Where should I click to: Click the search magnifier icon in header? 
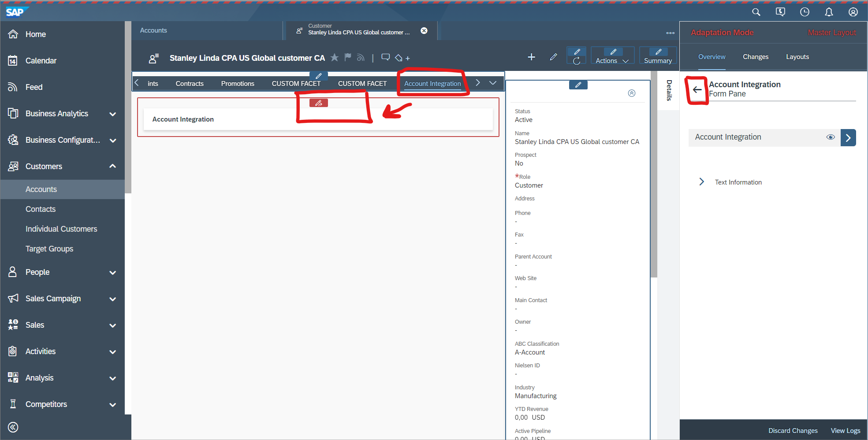[x=756, y=12]
